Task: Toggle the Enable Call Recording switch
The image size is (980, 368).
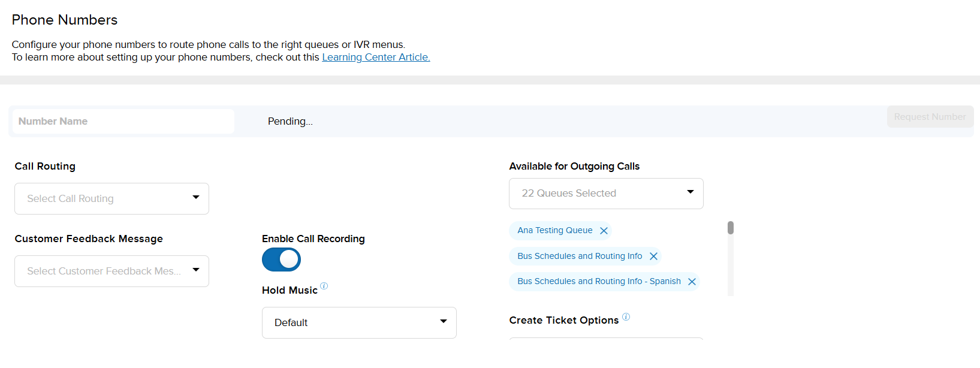Action: click(281, 260)
